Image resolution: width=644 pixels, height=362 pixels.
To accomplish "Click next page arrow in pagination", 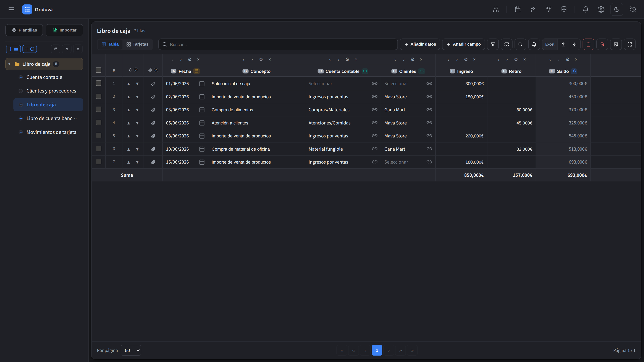I will click(389, 350).
